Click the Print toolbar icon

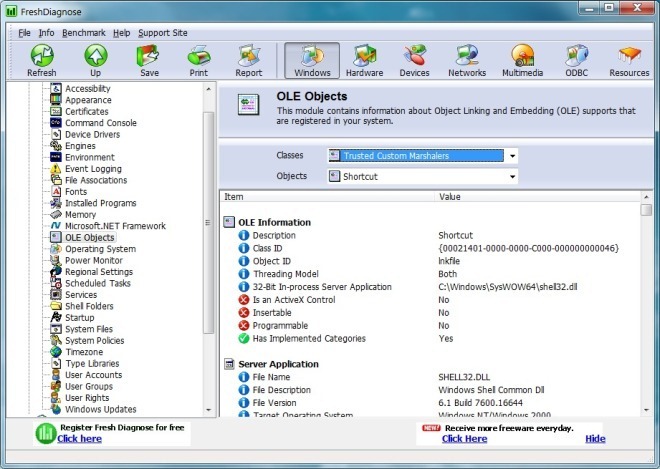198,61
